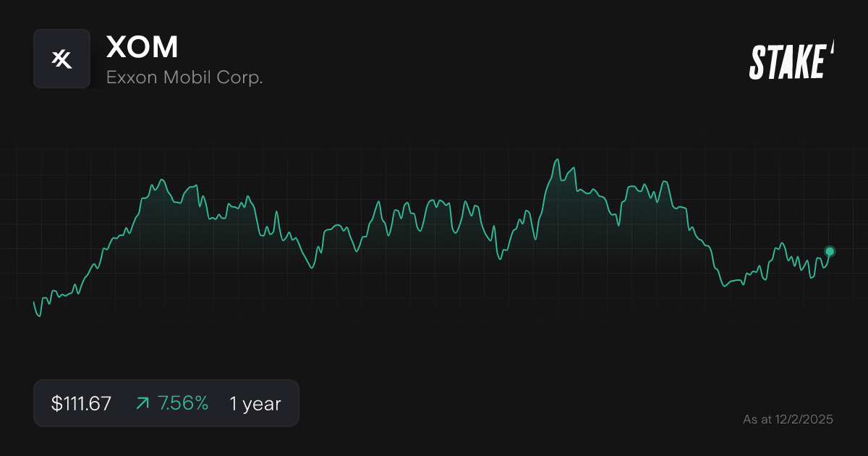This screenshot has height=456, width=868.
Task: Click the As at 12/2/2025 date label
Action: [x=788, y=419]
